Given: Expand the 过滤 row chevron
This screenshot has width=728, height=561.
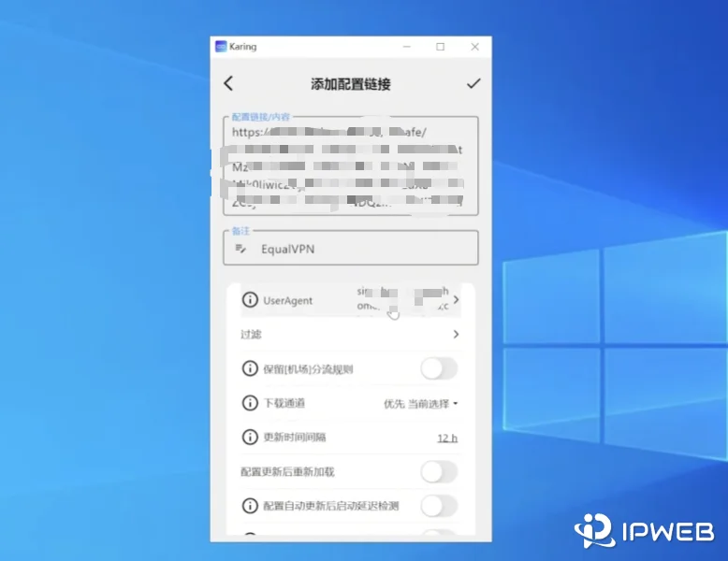Looking at the screenshot, I should 457,334.
